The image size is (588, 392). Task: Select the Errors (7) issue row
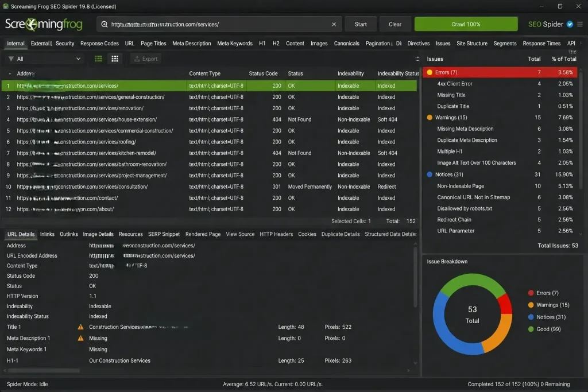pos(500,72)
